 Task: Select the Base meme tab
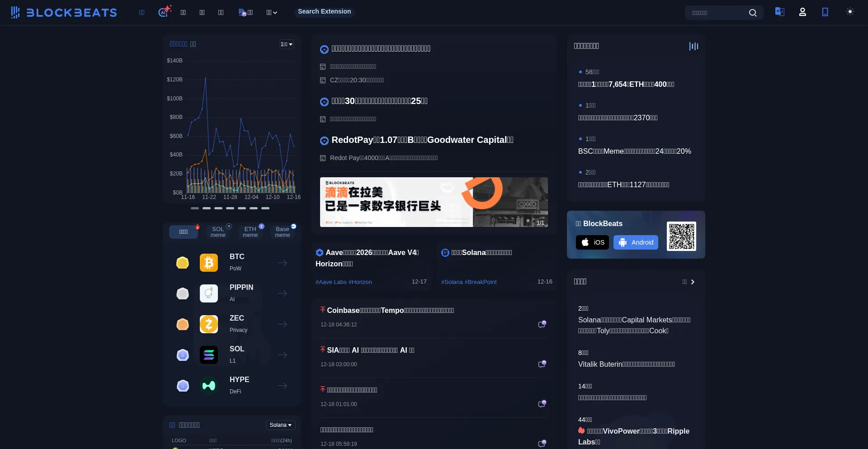point(283,232)
